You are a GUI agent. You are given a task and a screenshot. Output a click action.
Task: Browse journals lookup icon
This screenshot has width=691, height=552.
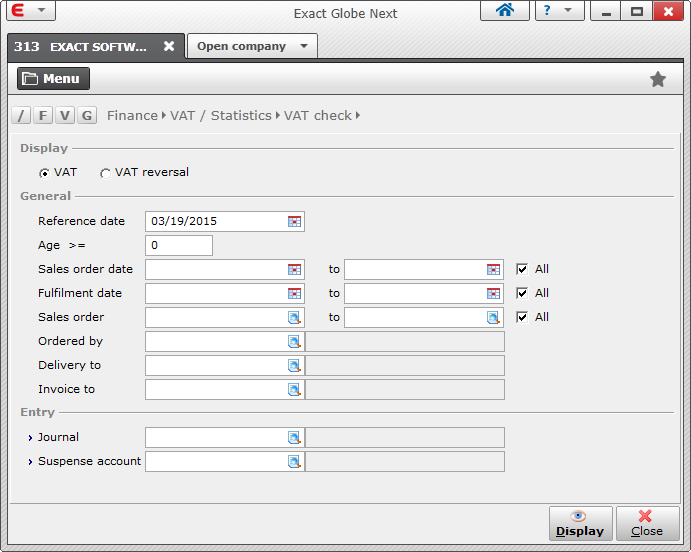(x=294, y=437)
